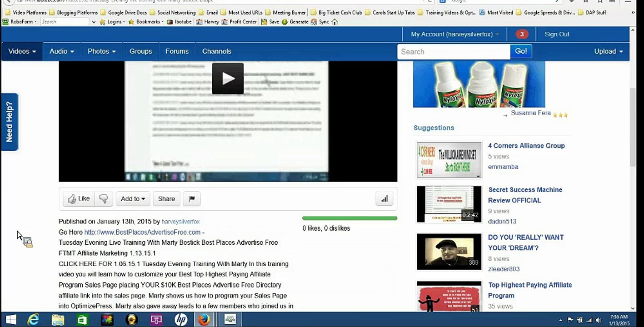Go to Channels in navigation bar
Screen dimensions: 644x327
tap(217, 51)
